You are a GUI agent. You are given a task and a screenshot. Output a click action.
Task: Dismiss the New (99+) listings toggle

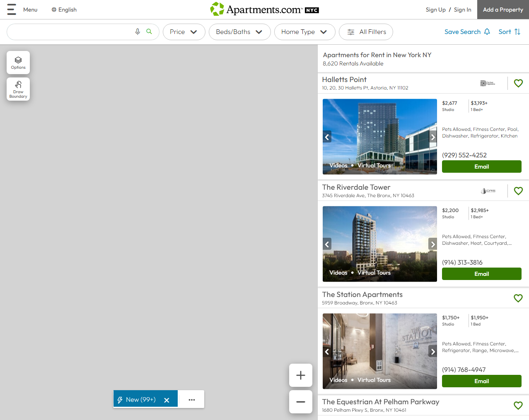tap(167, 399)
